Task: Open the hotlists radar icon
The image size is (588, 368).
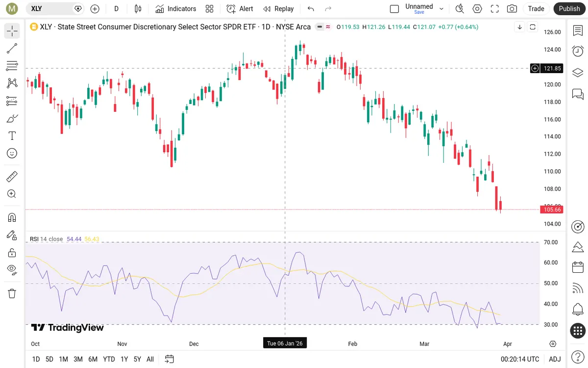Action: tap(578, 226)
